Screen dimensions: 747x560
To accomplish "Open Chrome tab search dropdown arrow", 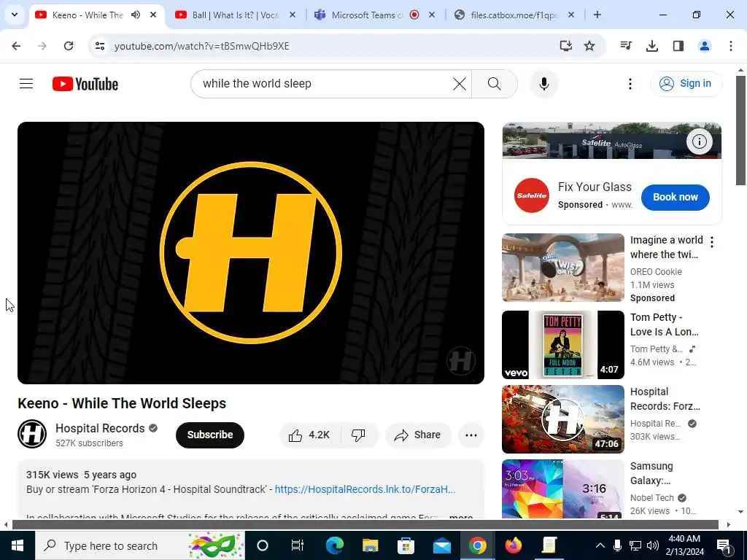I will point(15,15).
